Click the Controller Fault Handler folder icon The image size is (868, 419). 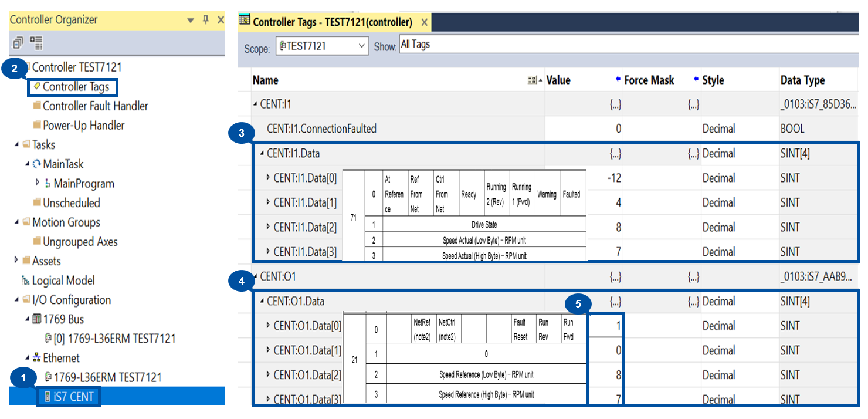point(37,106)
